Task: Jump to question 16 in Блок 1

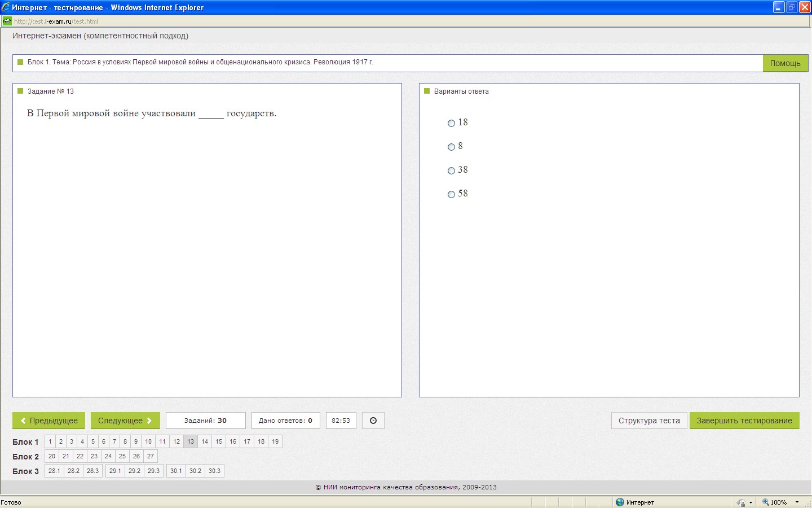Action: click(x=233, y=441)
